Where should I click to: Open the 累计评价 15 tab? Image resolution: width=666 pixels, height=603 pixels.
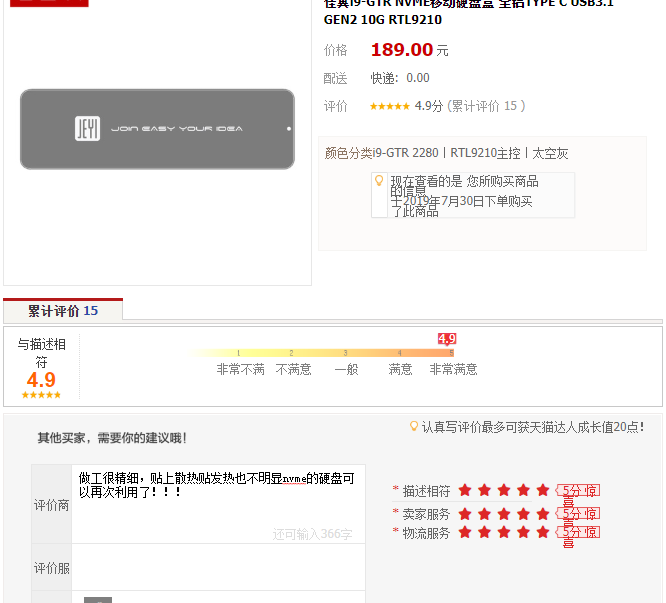(63, 310)
